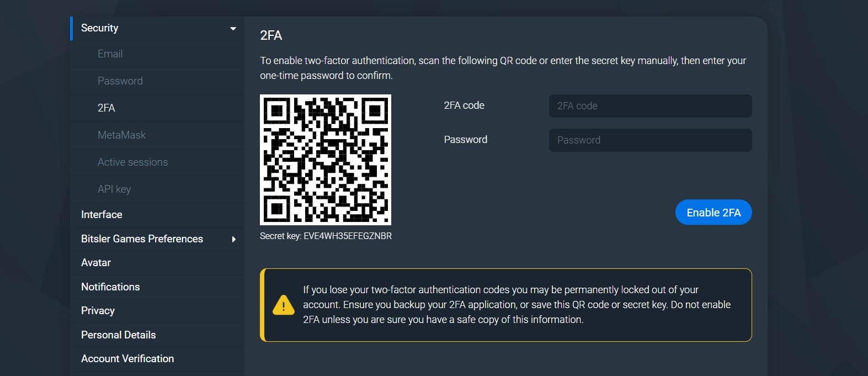Click the yellow warning triangle icon
Screen dimensions: 868x376
283,305
